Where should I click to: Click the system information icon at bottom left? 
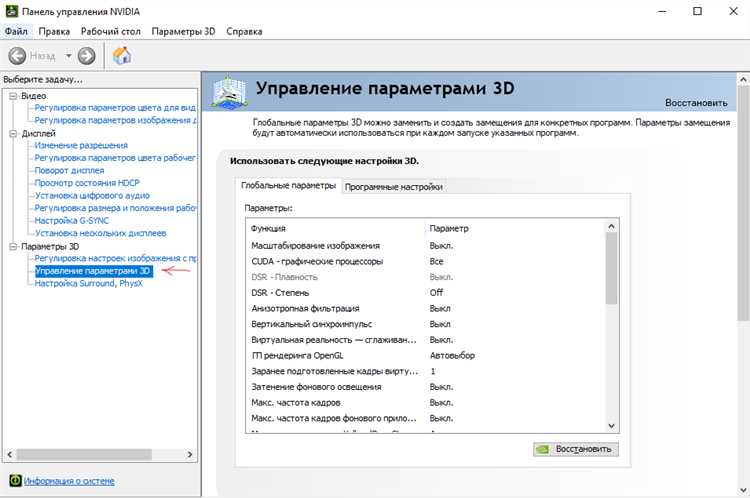pyautogui.click(x=15, y=480)
